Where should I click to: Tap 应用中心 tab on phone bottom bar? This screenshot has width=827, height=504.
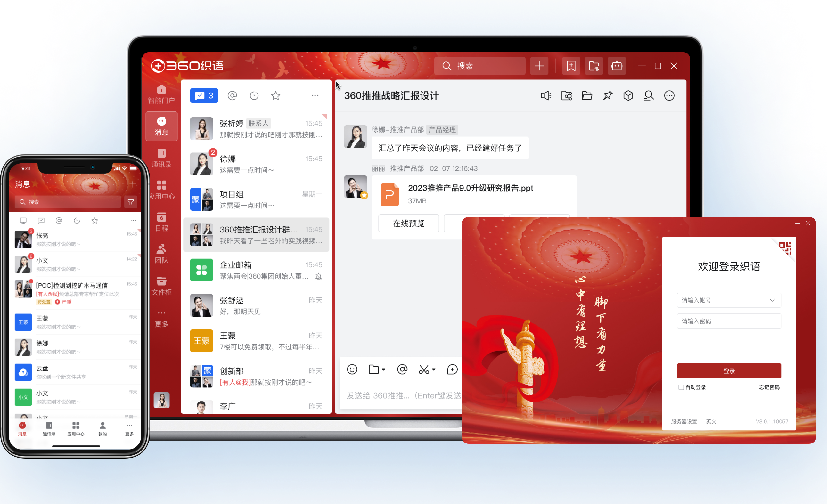(x=76, y=428)
